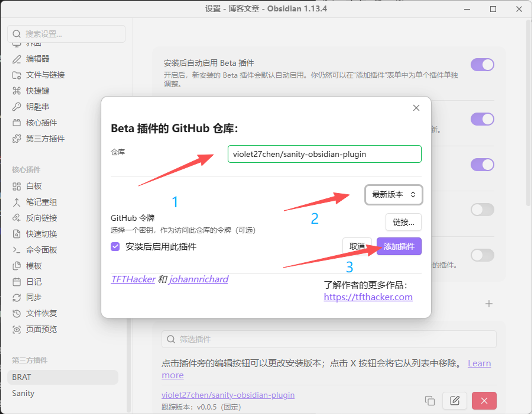This screenshot has height=414, width=532.
Task: Click the 白板 canvas icon
Action: click(17, 186)
